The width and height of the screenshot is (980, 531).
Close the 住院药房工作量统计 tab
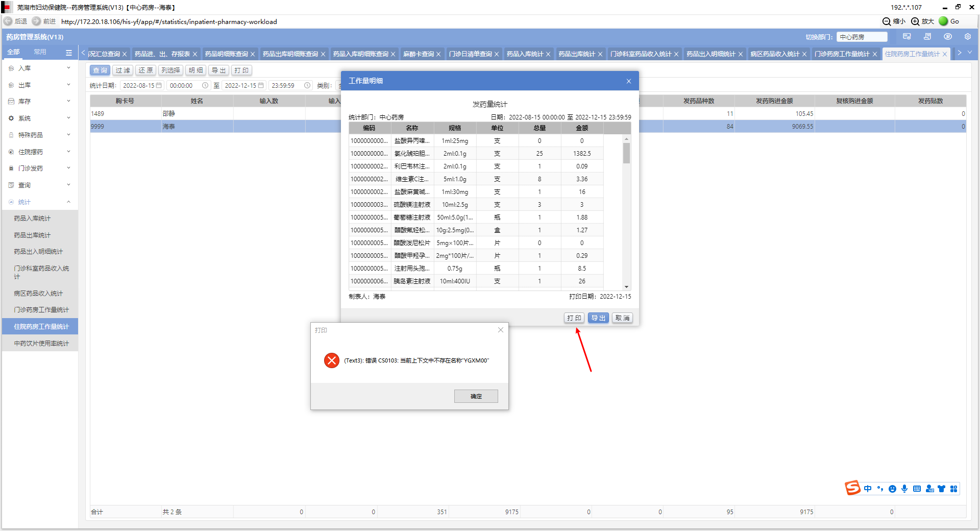945,54
